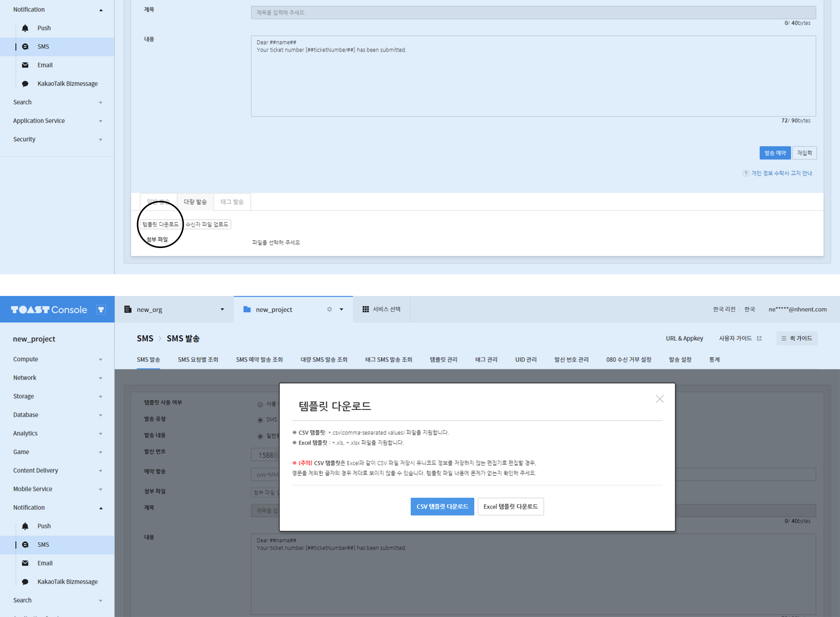Click the blue folder icon beside new_project
840x617 pixels.
(x=247, y=309)
